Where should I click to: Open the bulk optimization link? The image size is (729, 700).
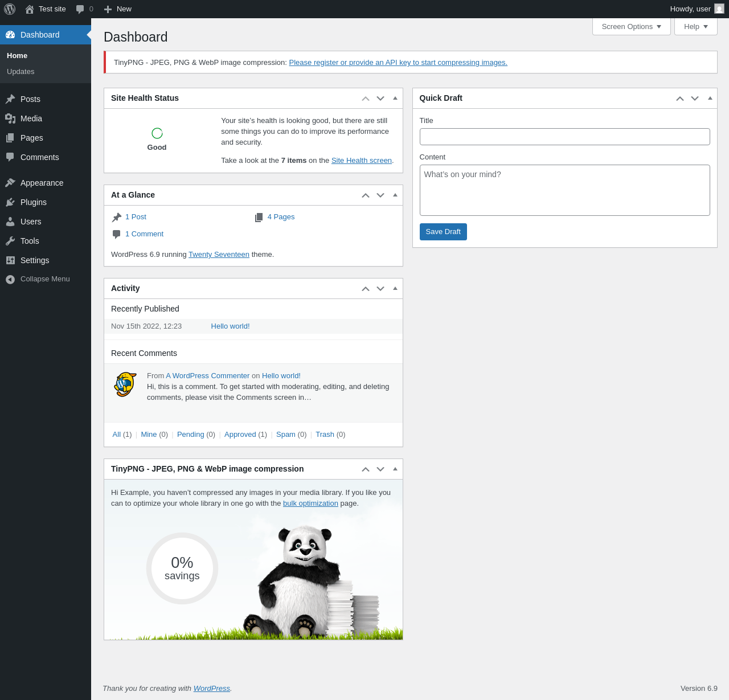[310, 503]
